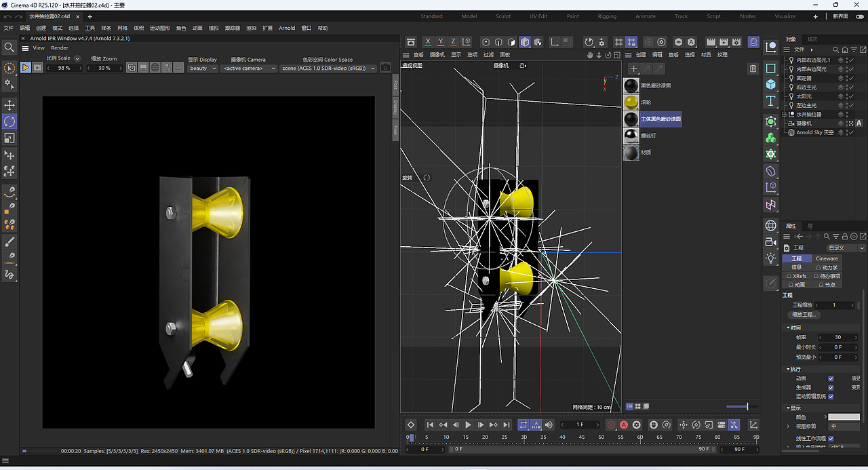Toggle Y axis lock
The image size is (868, 470).
(x=441, y=42)
